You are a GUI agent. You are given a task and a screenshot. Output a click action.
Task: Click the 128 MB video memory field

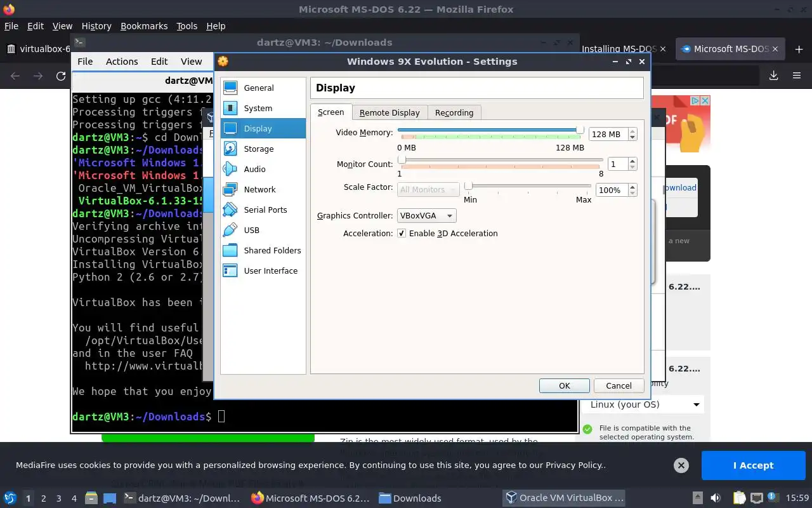(x=608, y=134)
